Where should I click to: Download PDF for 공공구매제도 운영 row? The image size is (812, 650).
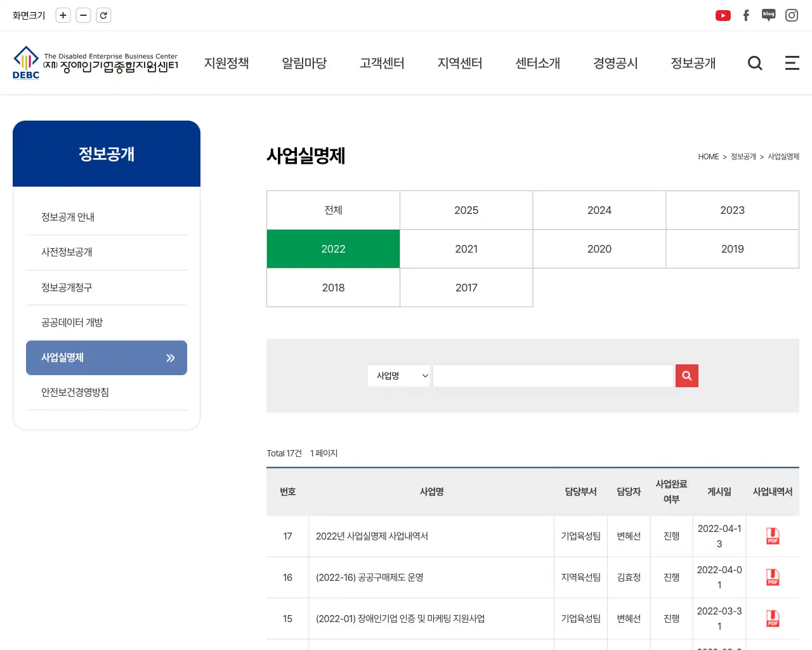tap(773, 578)
